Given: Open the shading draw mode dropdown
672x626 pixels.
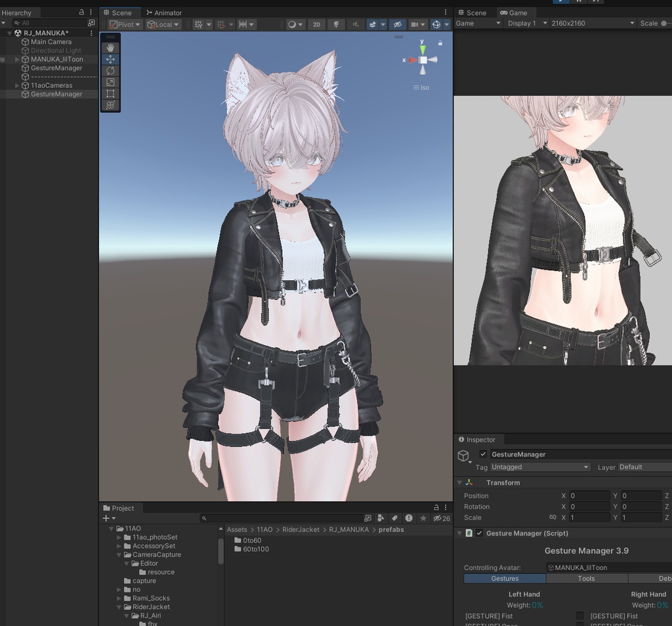Looking at the screenshot, I should (295, 24).
